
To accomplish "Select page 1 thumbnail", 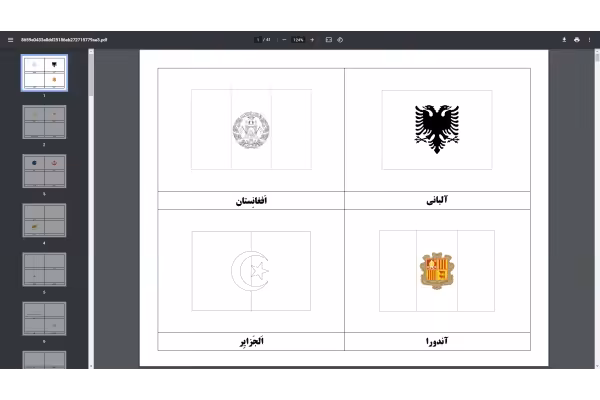I will coord(44,73).
